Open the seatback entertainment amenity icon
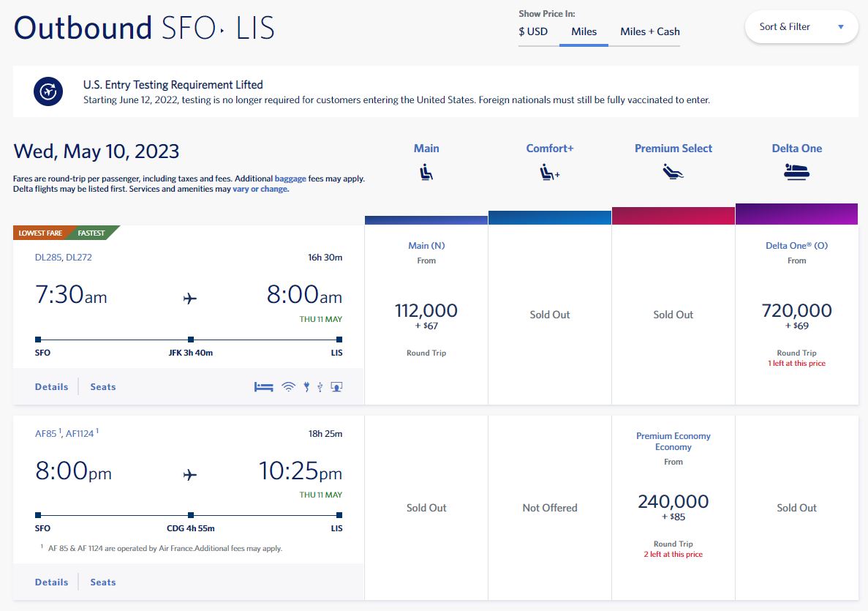 tap(336, 386)
